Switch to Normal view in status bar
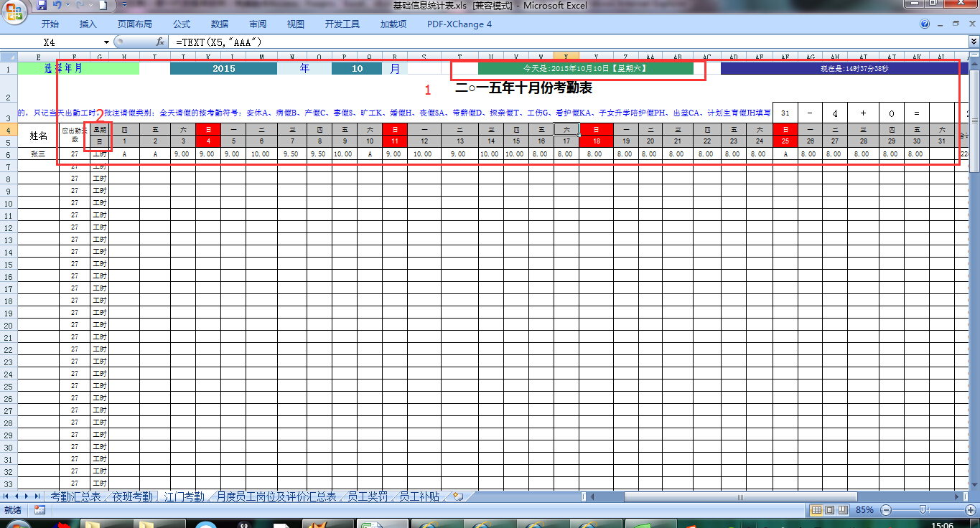The height and width of the screenshot is (528, 980). point(816,510)
